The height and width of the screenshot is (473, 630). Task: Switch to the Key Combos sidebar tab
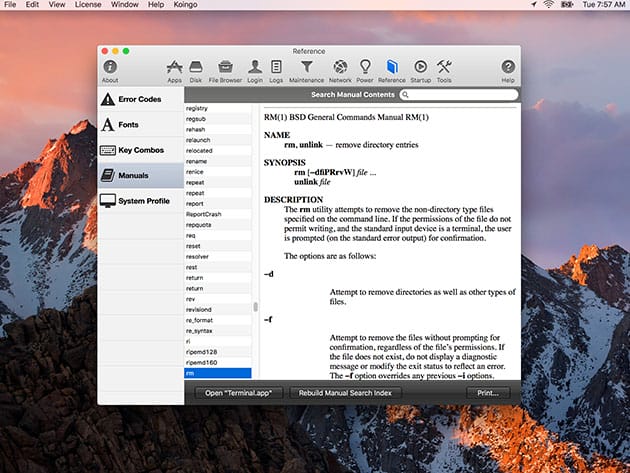[140, 150]
